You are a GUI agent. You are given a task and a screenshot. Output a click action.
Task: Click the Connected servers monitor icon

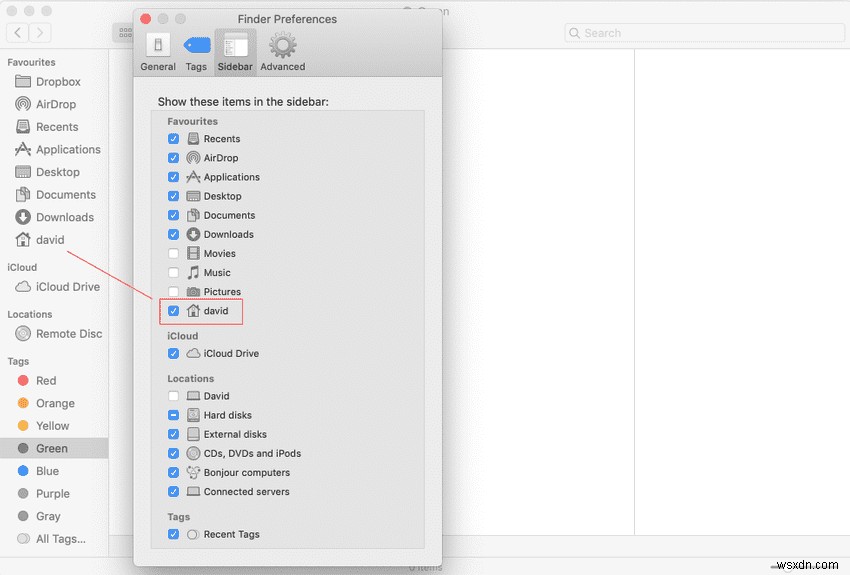[x=193, y=492]
